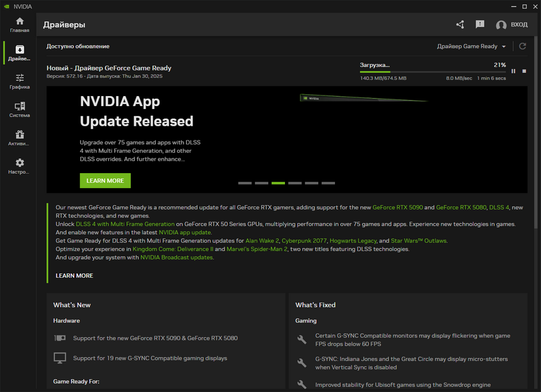Stop the driver download
The image size is (541, 392).
click(524, 71)
